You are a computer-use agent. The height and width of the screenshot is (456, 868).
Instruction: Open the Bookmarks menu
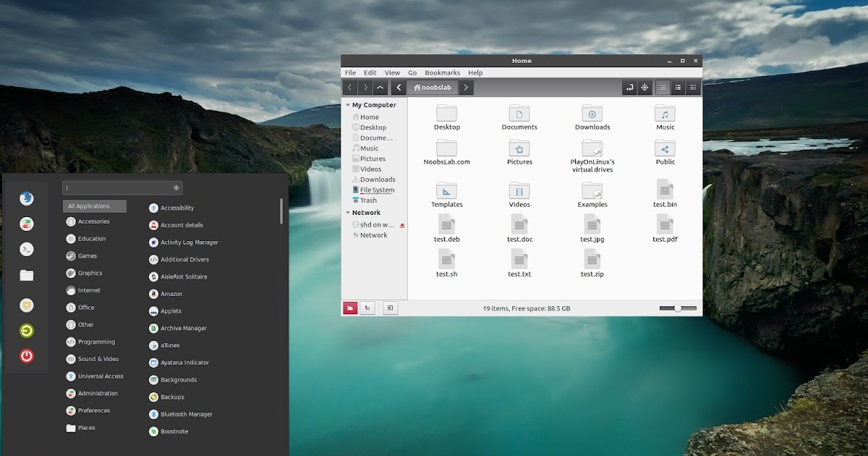442,72
